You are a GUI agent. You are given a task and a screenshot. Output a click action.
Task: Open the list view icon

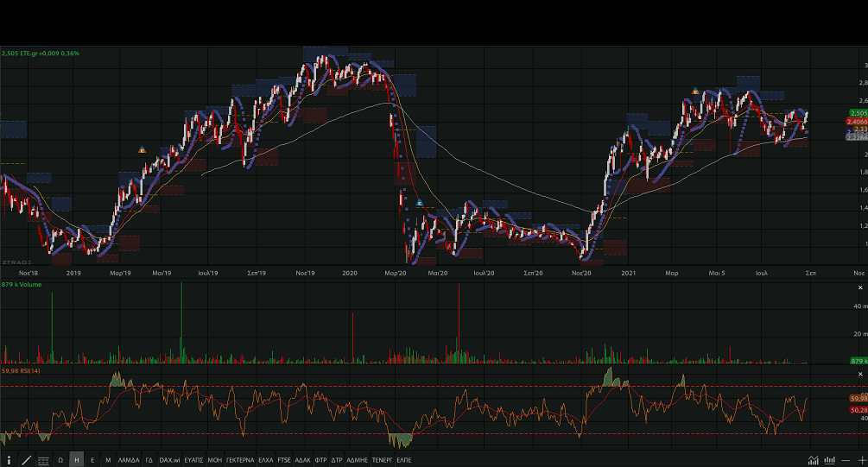43,460
